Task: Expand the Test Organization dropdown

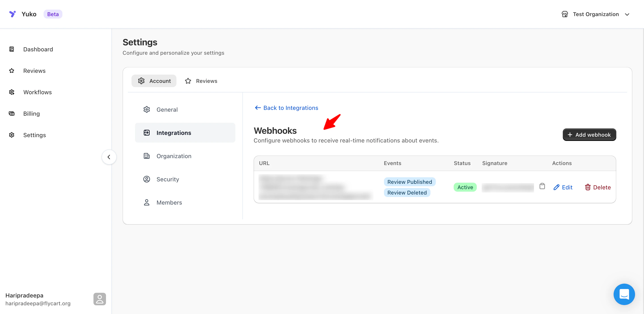Action: point(627,15)
